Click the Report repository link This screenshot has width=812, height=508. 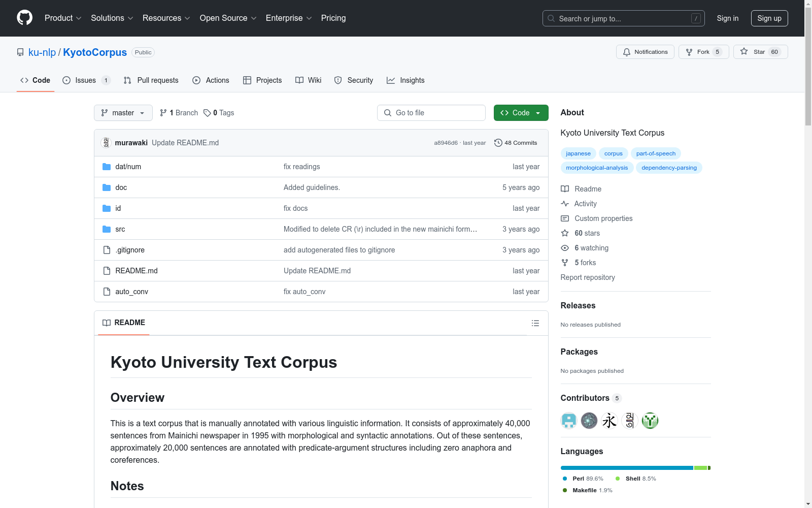click(x=588, y=277)
